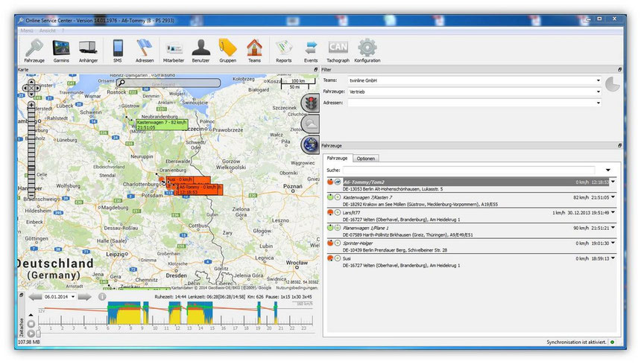Viewport: 641px width, 364px height.
Task: Expand the A6-Tommy/Tom2 row arrow
Action: pos(613,182)
